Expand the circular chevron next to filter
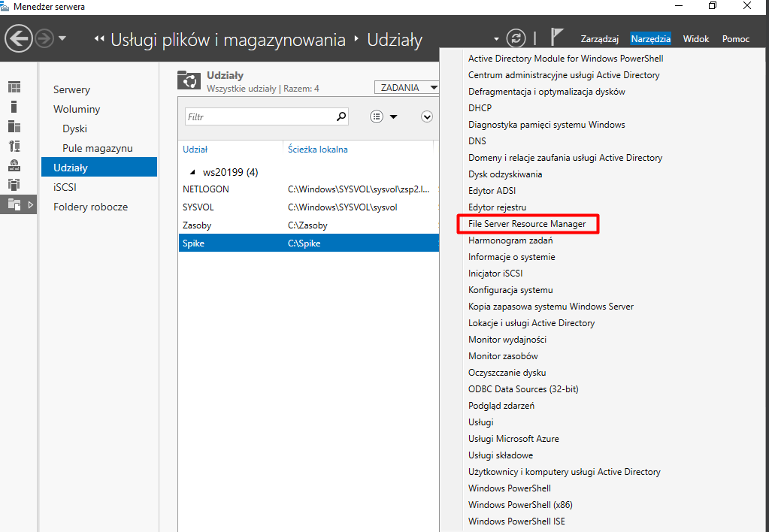The image size is (769, 532). pos(427,116)
